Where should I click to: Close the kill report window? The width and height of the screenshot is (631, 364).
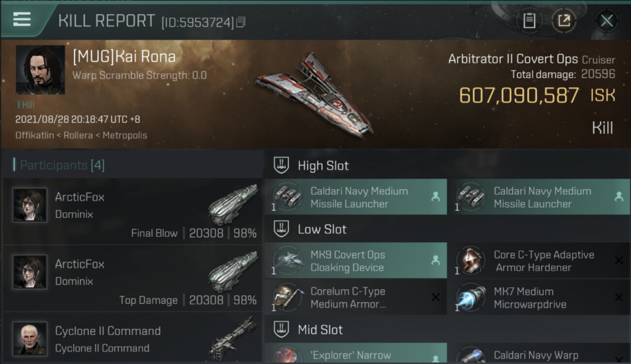[606, 20]
